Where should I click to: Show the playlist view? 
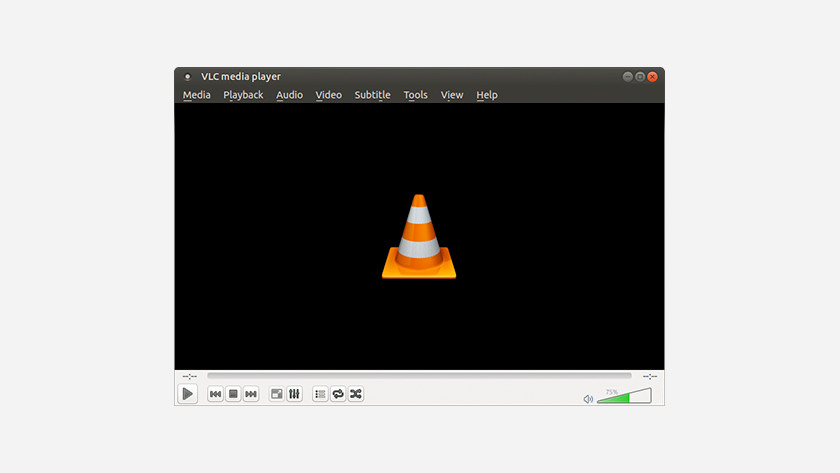click(x=320, y=394)
